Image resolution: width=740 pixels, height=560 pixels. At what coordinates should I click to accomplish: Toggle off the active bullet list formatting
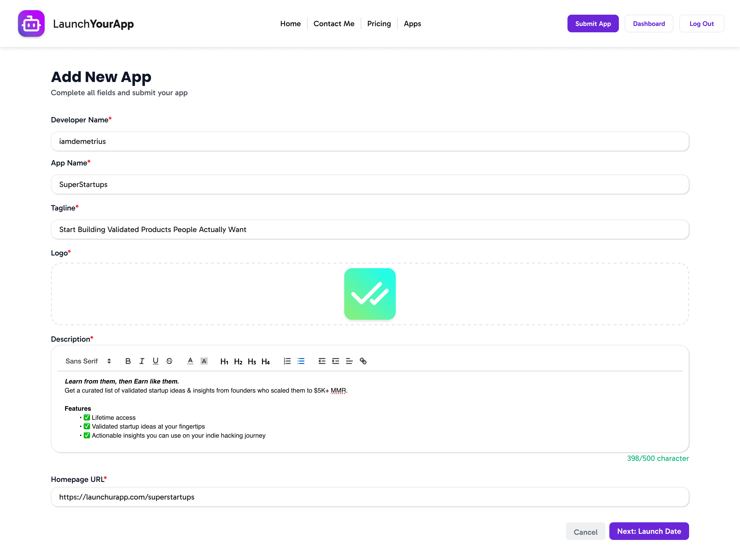tap(301, 361)
